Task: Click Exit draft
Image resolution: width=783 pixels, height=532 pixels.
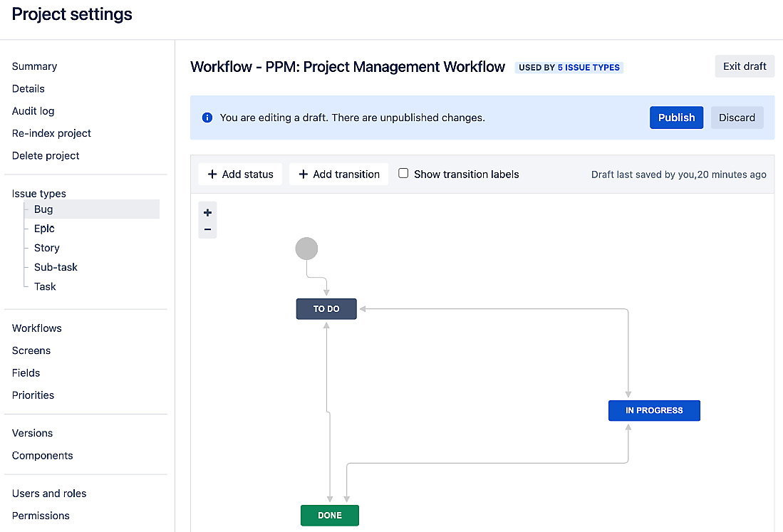Action: (x=744, y=66)
